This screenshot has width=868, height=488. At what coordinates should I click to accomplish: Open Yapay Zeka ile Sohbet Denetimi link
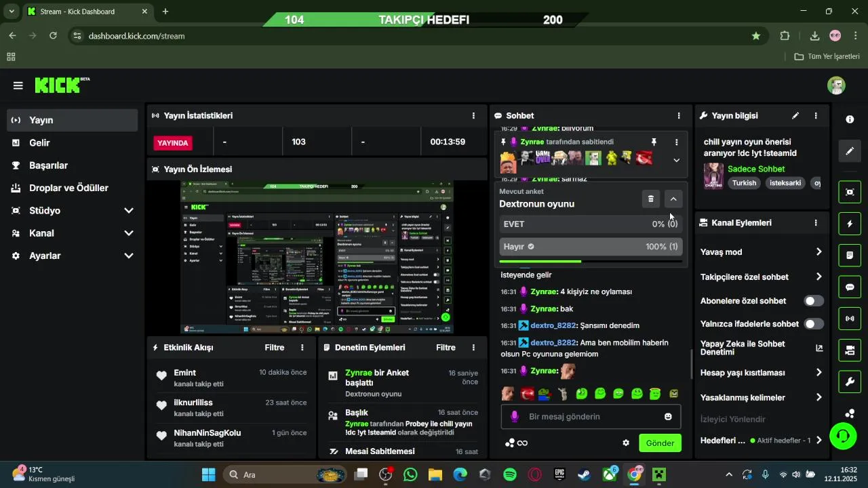click(x=761, y=348)
